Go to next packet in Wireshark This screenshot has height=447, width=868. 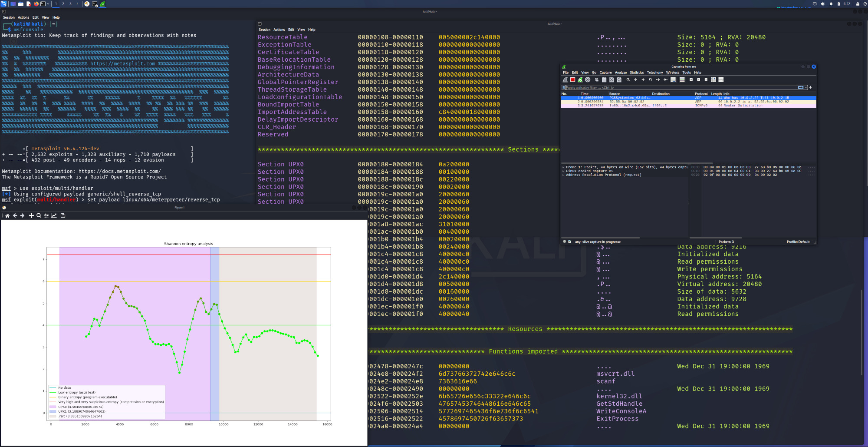(x=643, y=79)
